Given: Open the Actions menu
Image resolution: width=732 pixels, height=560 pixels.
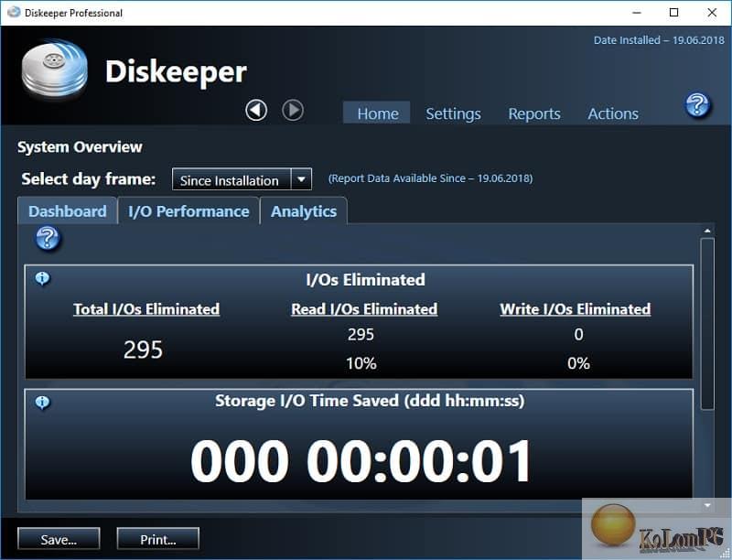Looking at the screenshot, I should pyautogui.click(x=613, y=113).
